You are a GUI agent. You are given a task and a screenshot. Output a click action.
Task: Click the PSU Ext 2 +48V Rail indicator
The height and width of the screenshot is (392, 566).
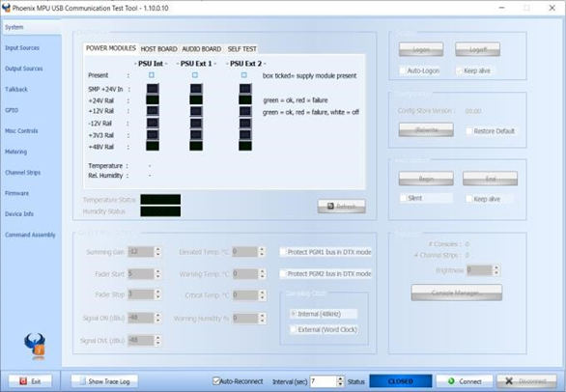point(245,146)
